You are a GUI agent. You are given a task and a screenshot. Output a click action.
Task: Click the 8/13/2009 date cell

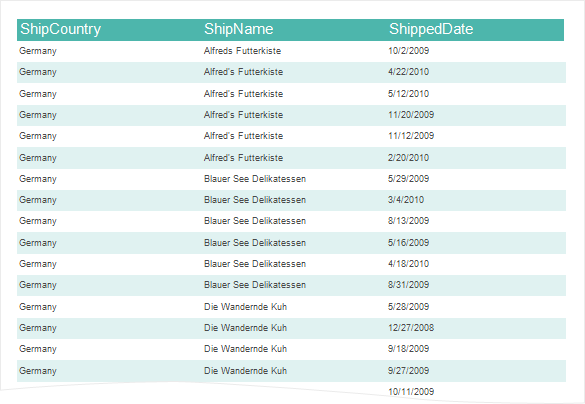pos(408,221)
